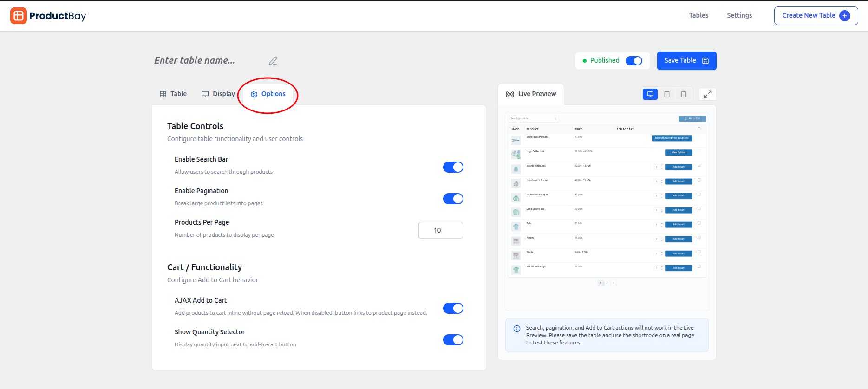Click the WordPress Pennant product thumbnail
Image resolution: width=868 pixels, height=389 pixels.
[x=516, y=140]
